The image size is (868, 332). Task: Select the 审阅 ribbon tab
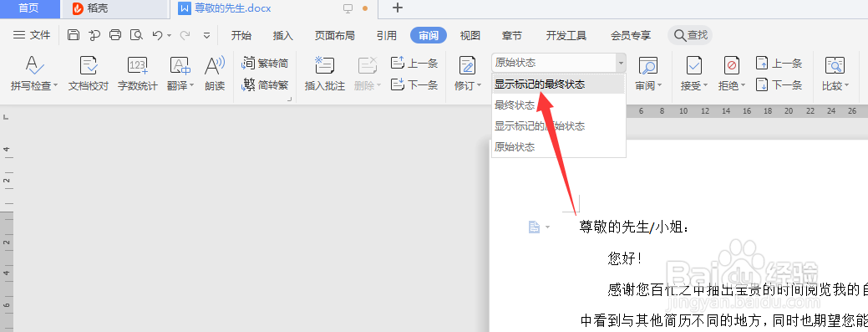coord(429,35)
